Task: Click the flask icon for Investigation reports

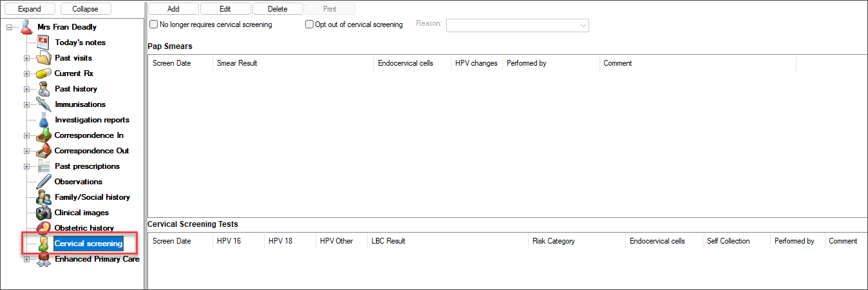Action: click(x=43, y=120)
